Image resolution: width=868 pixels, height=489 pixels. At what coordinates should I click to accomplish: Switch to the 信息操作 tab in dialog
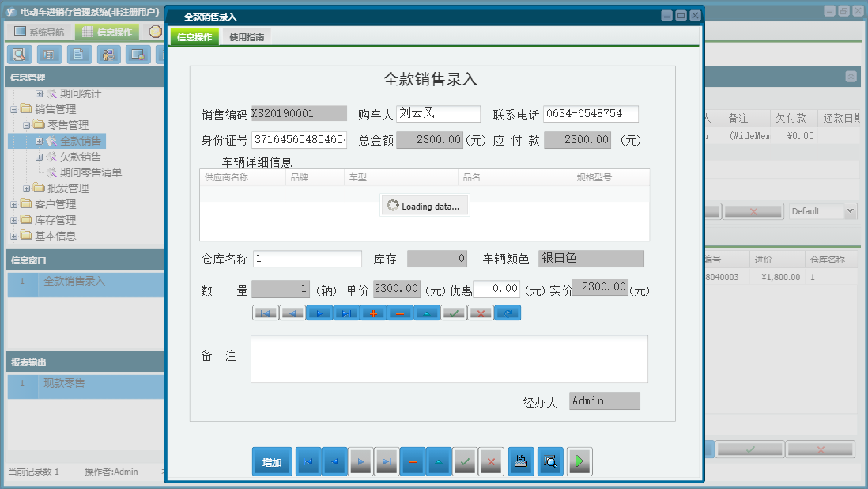coord(194,37)
